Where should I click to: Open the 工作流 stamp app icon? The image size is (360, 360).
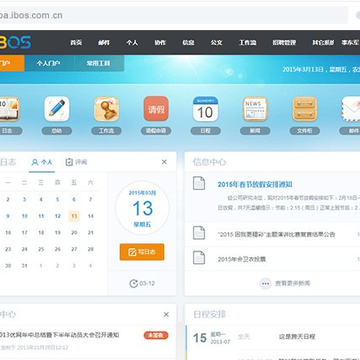107,109
